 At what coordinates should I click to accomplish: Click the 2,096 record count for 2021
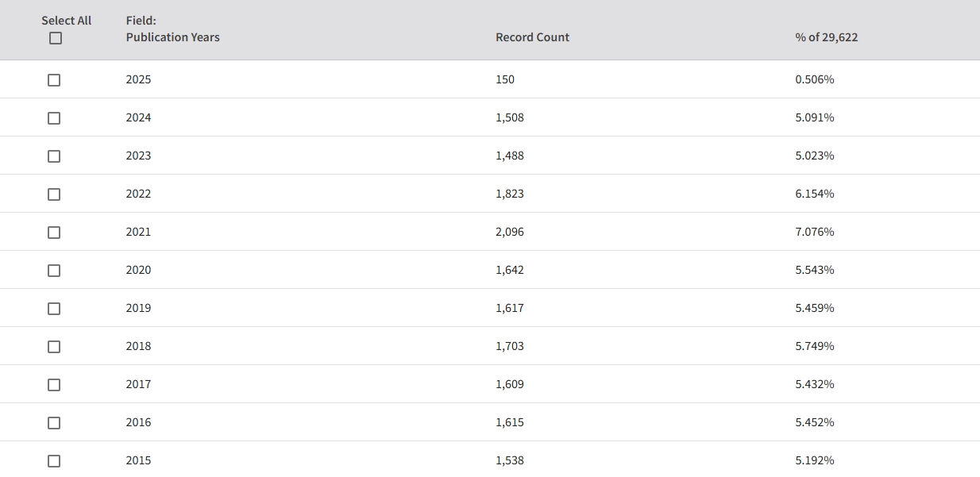pyautogui.click(x=510, y=232)
